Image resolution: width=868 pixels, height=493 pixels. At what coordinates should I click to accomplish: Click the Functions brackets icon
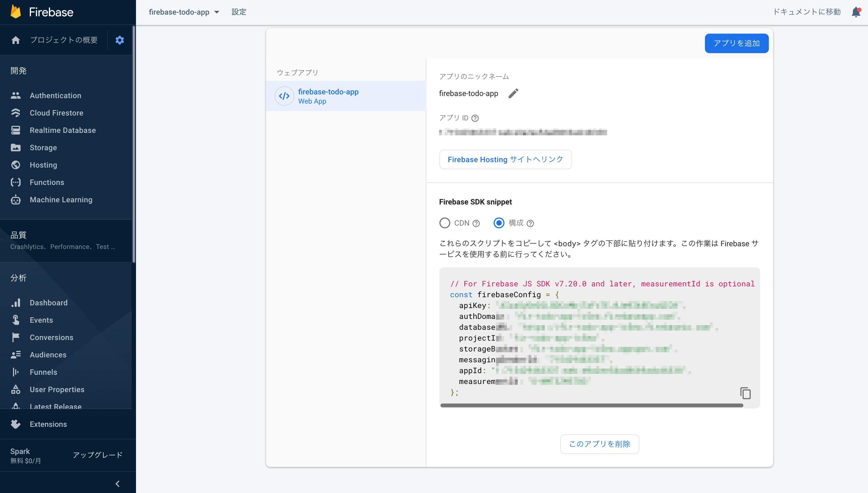[15, 182]
